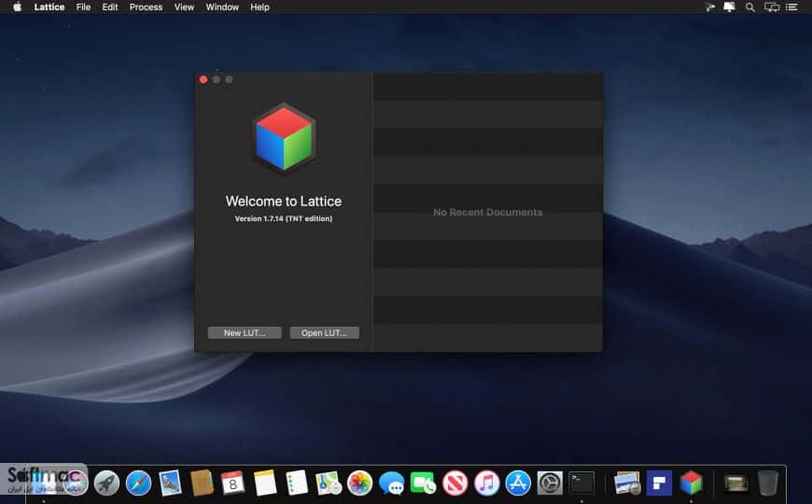This screenshot has width=812, height=504.
Task: Open Preview app icon in Dock
Action: (x=627, y=483)
